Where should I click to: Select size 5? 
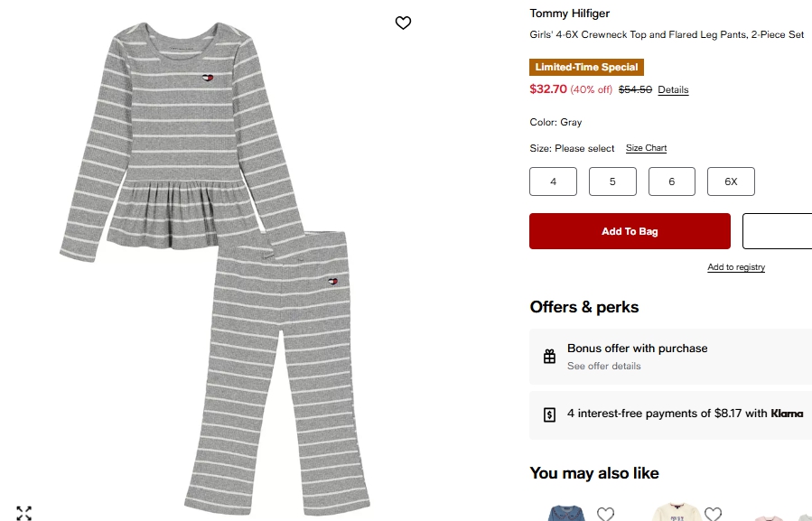coord(612,181)
